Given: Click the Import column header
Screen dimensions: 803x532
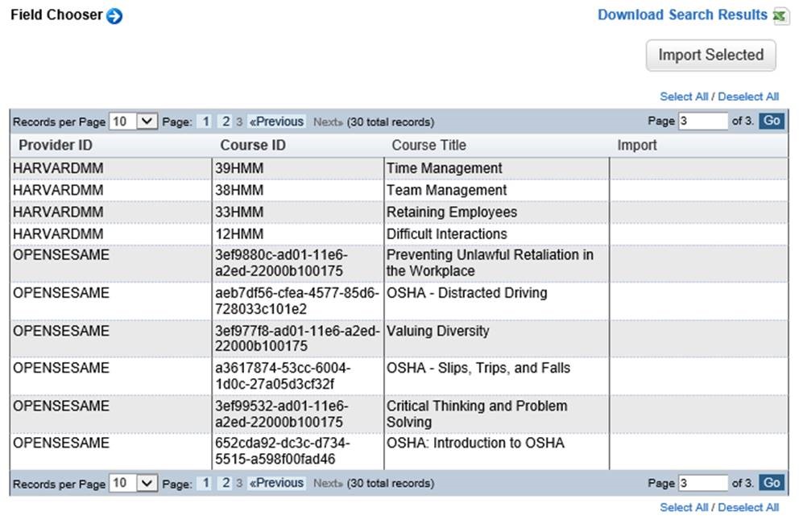Looking at the screenshot, I should 637,146.
